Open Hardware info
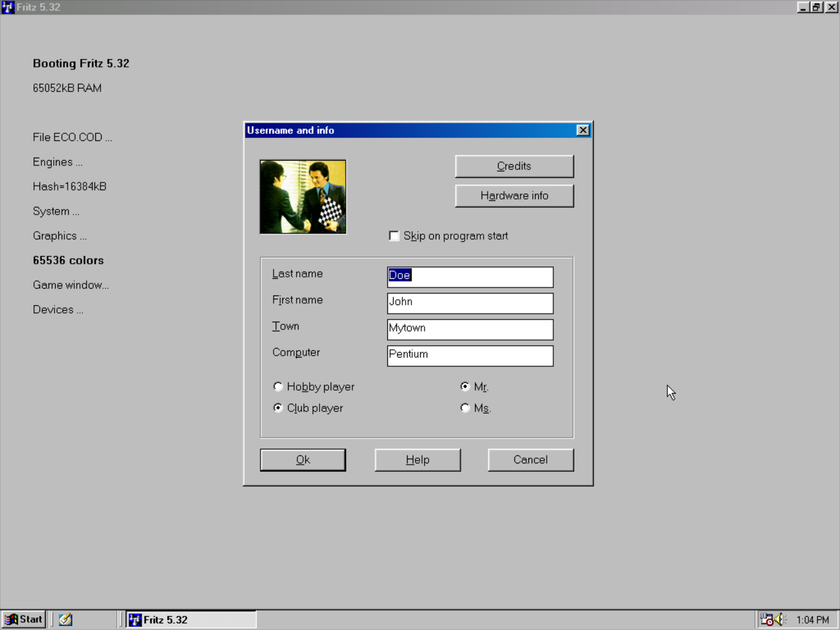 click(x=514, y=196)
